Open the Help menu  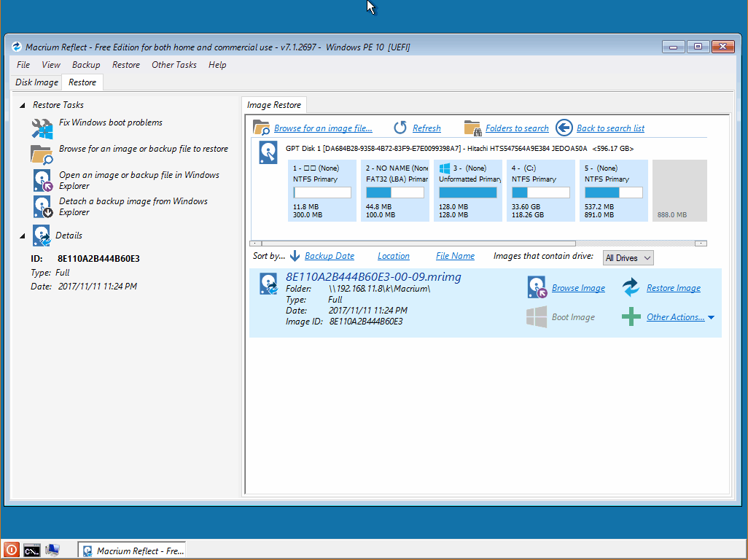pos(217,65)
